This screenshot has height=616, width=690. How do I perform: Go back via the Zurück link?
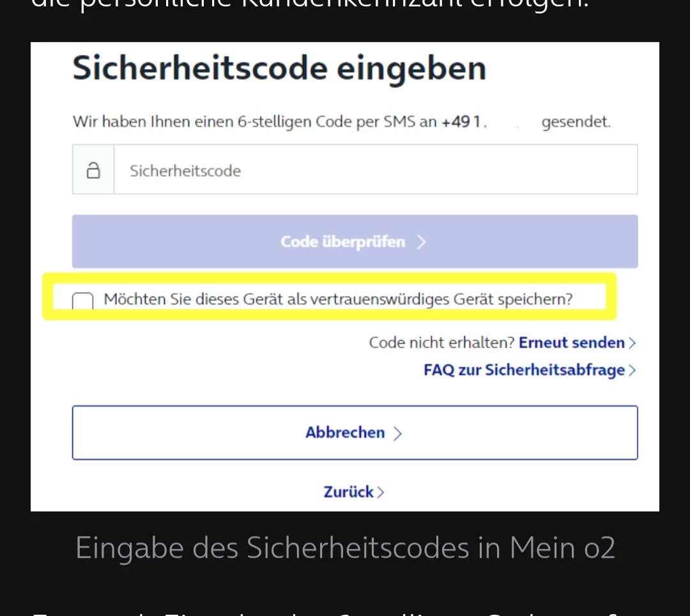coord(349,492)
